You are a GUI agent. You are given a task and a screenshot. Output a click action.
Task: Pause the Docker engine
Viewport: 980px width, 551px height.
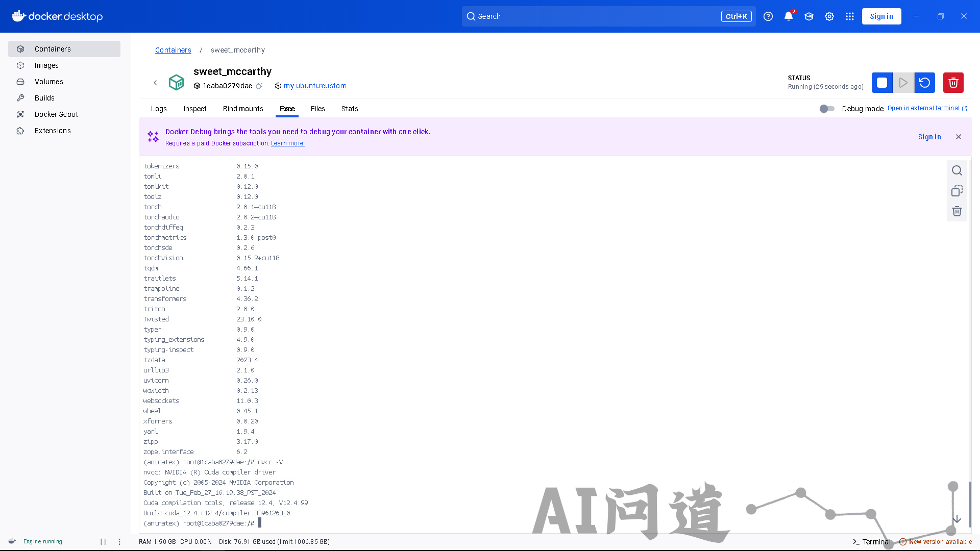(103, 542)
